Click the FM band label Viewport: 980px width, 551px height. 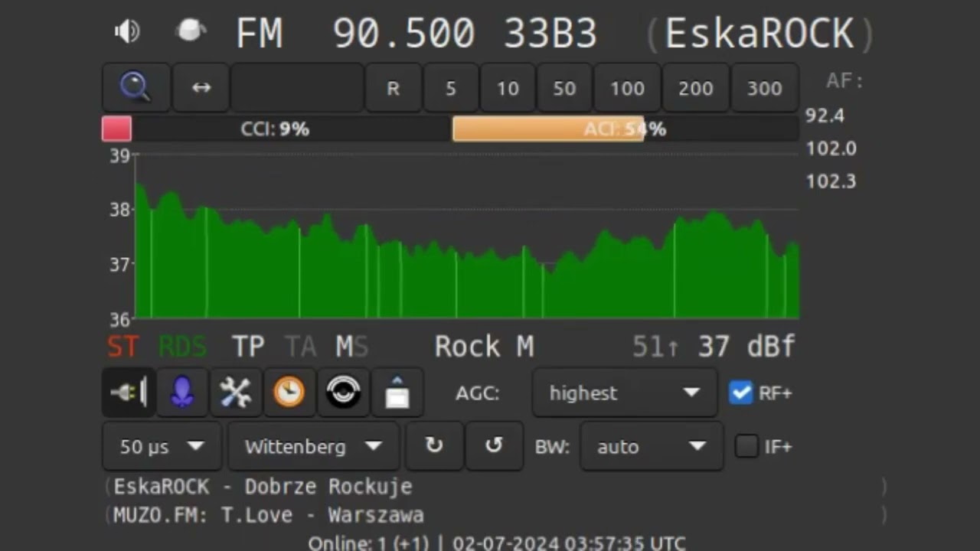pyautogui.click(x=260, y=34)
